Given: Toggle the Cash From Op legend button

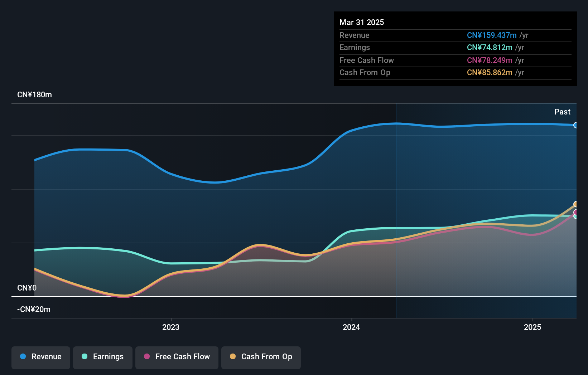Looking at the screenshot, I should [261, 357].
